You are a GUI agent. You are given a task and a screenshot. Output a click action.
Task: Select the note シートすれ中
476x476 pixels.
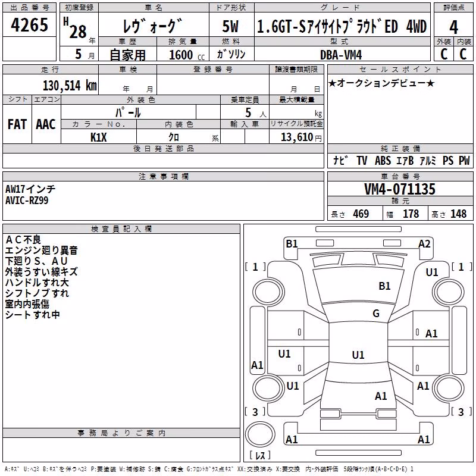[x=33, y=315]
